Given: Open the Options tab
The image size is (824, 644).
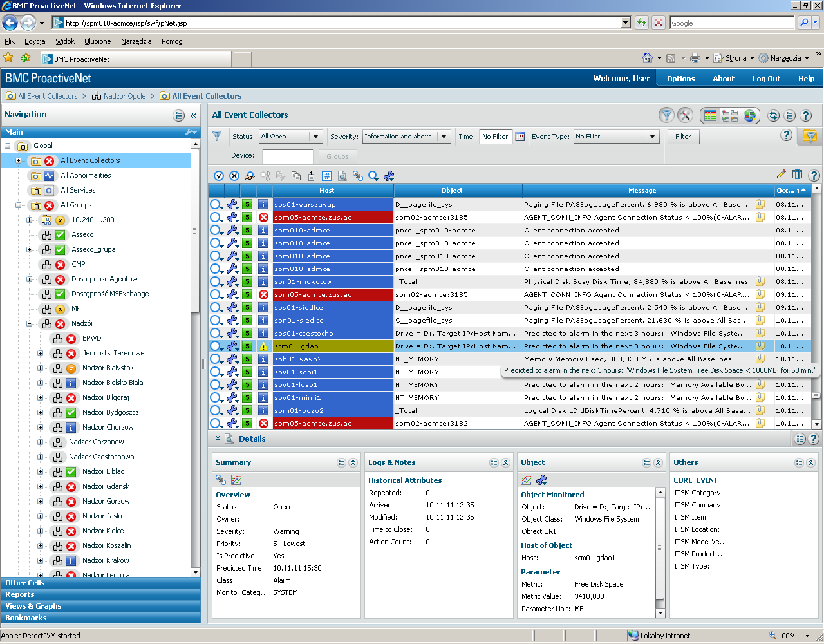Looking at the screenshot, I should pos(681,79).
